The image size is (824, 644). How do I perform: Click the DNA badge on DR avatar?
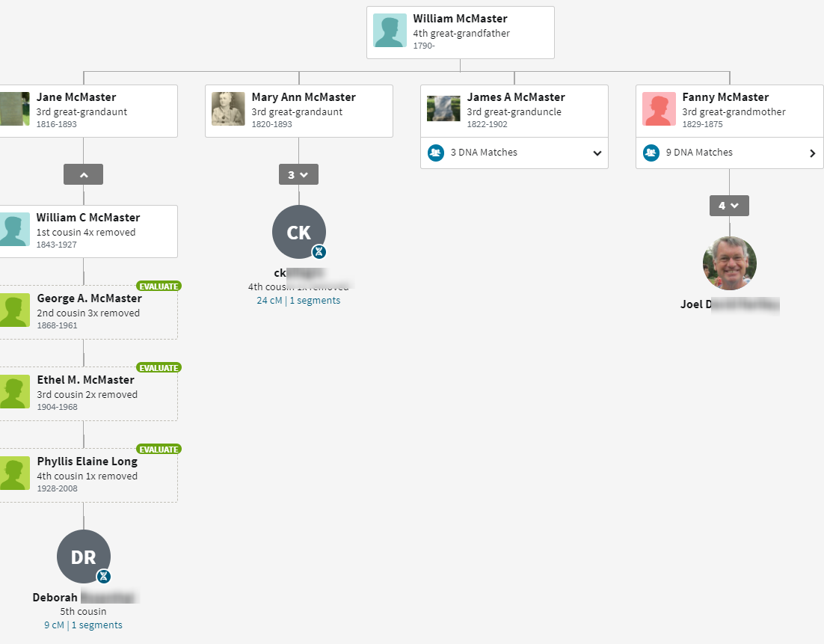(104, 576)
